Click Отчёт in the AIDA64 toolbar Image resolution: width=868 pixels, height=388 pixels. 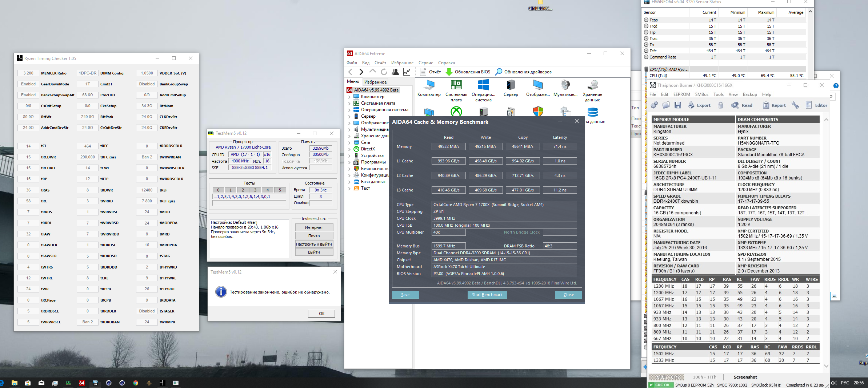(431, 72)
